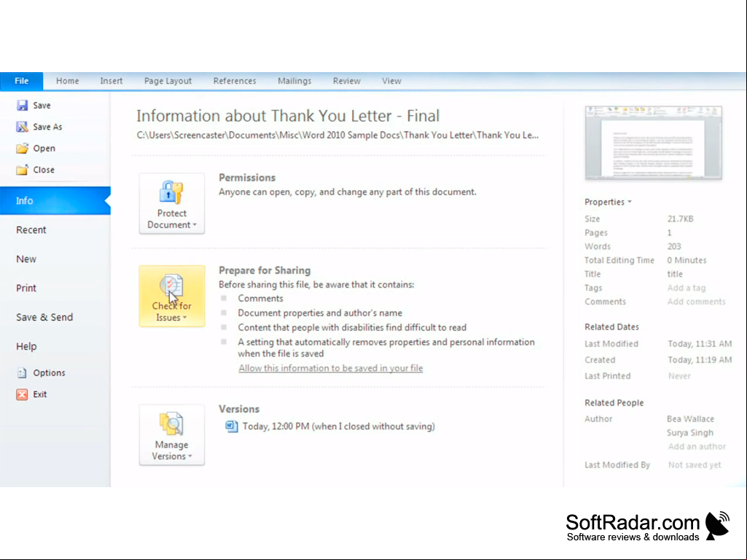Click the red Exit icon
This screenshot has height=560, width=747.
click(22, 394)
